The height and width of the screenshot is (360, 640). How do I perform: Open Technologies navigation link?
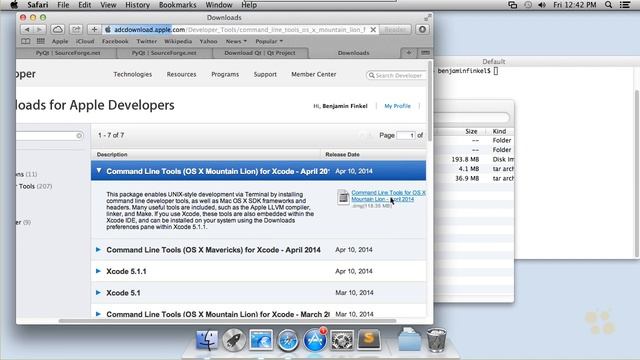pos(133,74)
